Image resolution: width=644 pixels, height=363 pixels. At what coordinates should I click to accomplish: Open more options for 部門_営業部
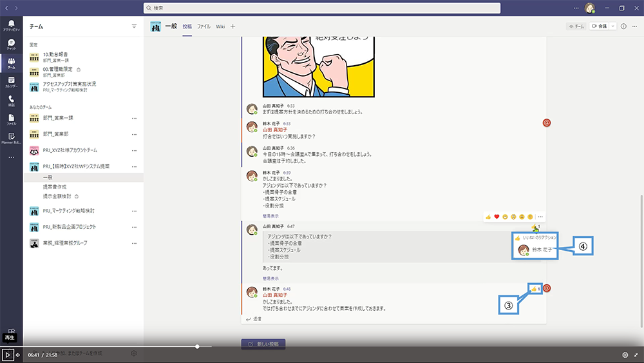pyautogui.click(x=134, y=134)
